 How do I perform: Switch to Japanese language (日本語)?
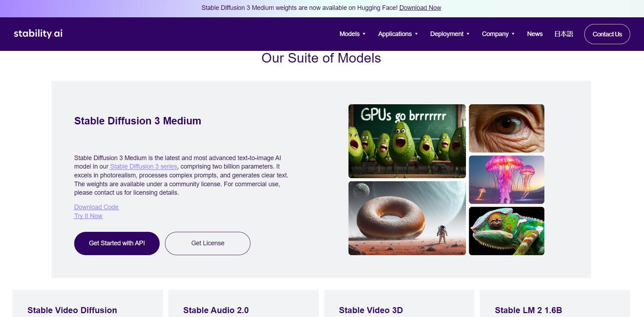pyautogui.click(x=563, y=34)
